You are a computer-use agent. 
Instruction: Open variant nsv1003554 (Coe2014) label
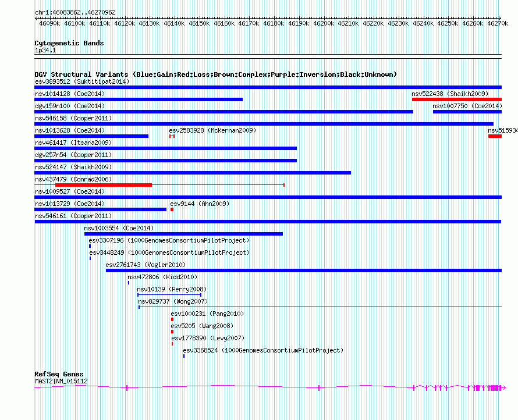[119, 228]
